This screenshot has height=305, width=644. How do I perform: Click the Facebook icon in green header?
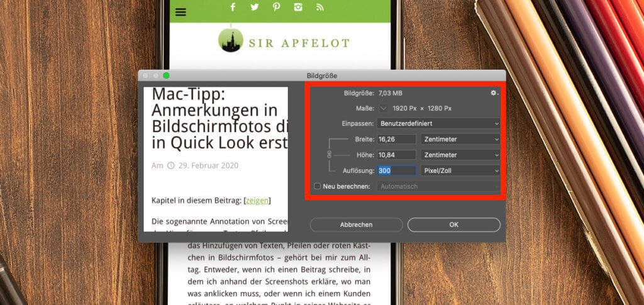(x=233, y=7)
